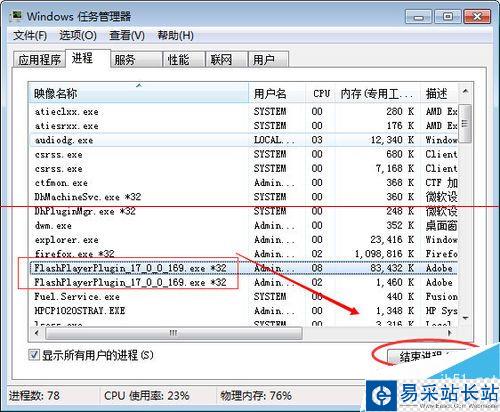The height and width of the screenshot is (412, 500).
Task: Select the Fuel.Service.exe process
Action: (243, 296)
